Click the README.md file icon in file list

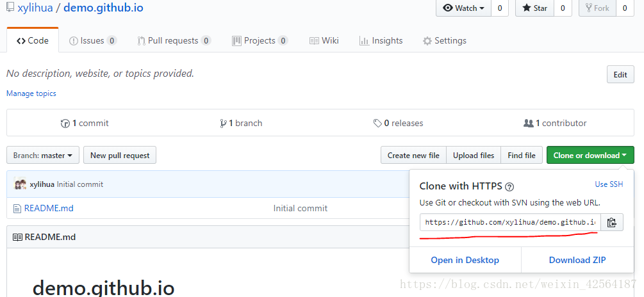pyautogui.click(x=17, y=209)
